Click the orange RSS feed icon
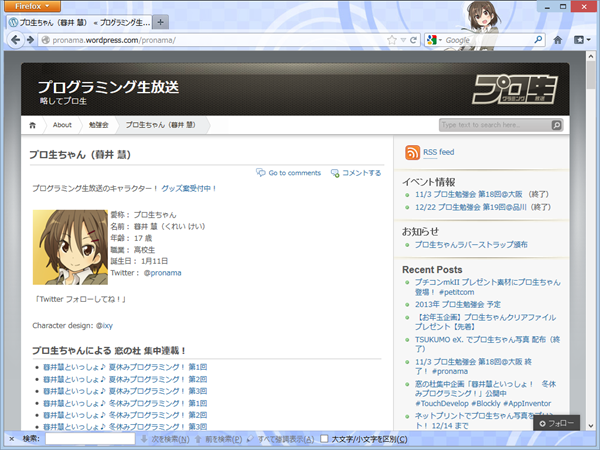Screen dimensions: 600x450 (412, 153)
